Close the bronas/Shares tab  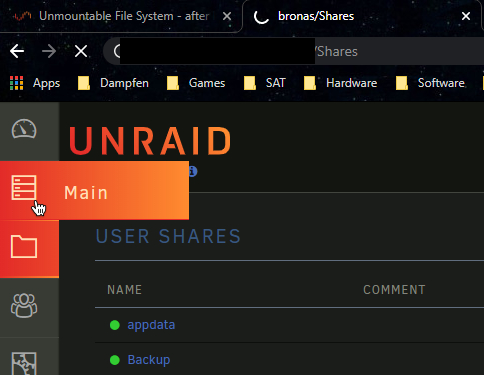466,16
